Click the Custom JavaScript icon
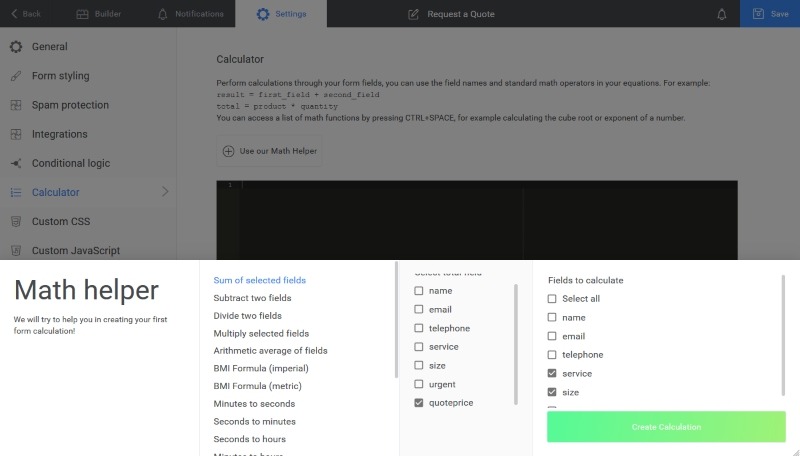The width and height of the screenshot is (800, 456). [x=16, y=250]
